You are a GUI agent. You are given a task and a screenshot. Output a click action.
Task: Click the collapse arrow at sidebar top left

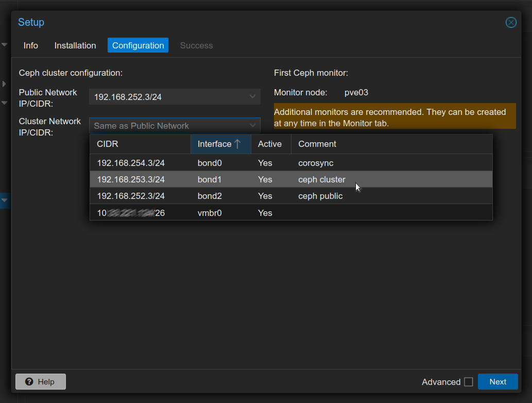pos(4,44)
